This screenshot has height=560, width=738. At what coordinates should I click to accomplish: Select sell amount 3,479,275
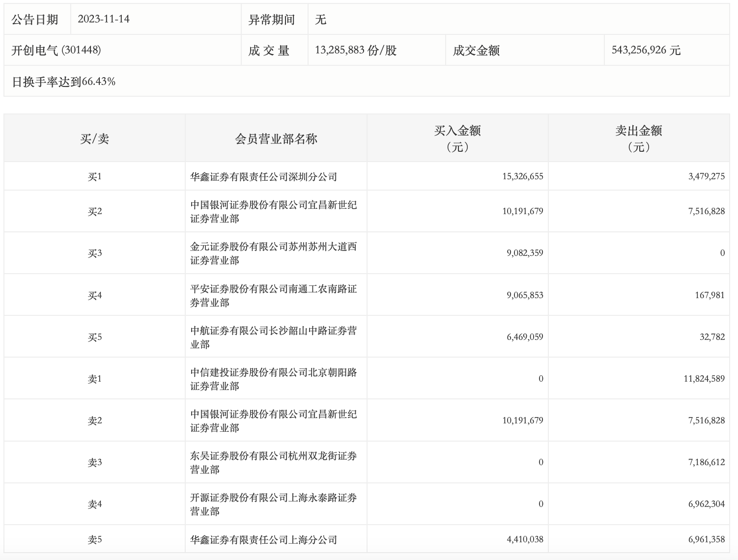pyautogui.click(x=707, y=176)
